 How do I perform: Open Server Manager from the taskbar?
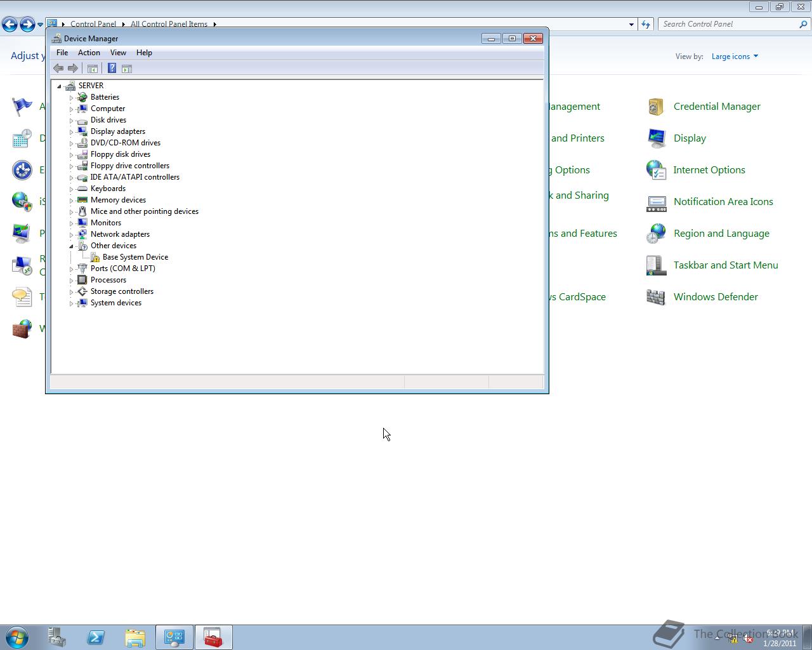[x=56, y=637]
